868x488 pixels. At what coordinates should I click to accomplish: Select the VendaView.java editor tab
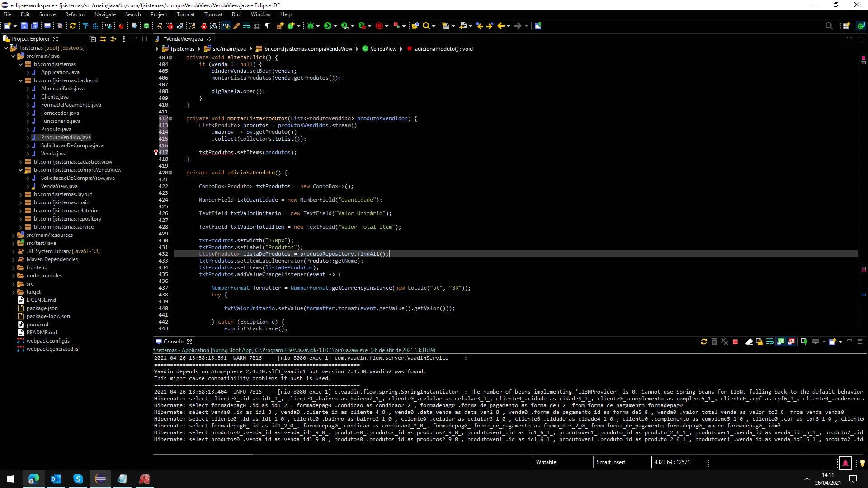pyautogui.click(x=183, y=39)
